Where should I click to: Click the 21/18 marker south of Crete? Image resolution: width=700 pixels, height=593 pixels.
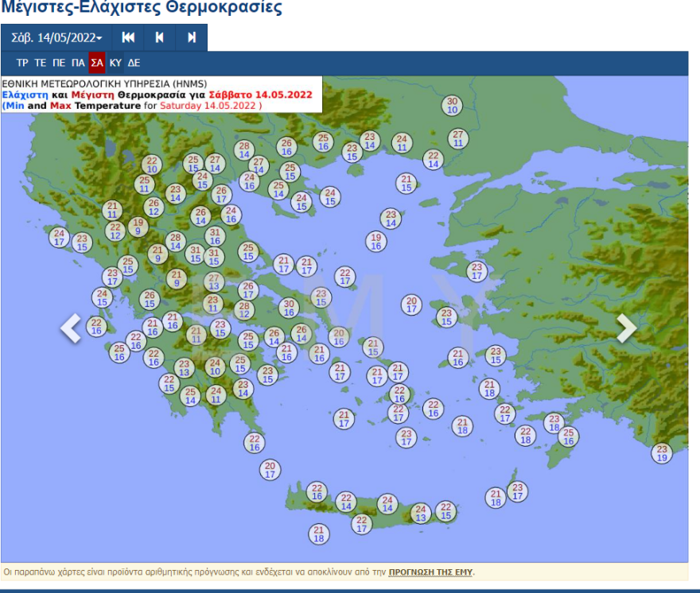point(319,534)
